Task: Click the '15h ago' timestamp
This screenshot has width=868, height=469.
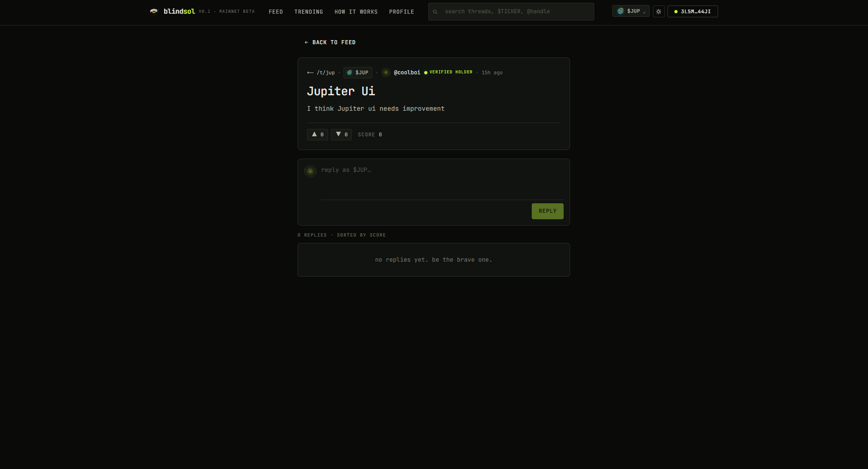Action: click(492, 72)
